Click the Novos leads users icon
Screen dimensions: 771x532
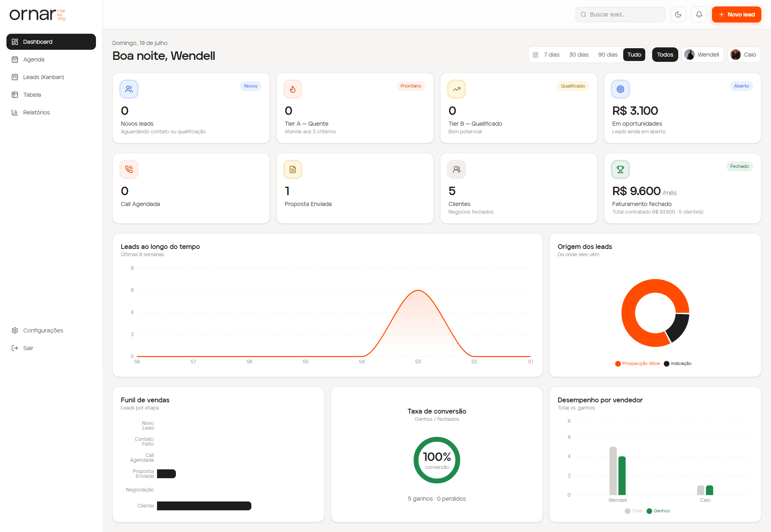pos(129,89)
